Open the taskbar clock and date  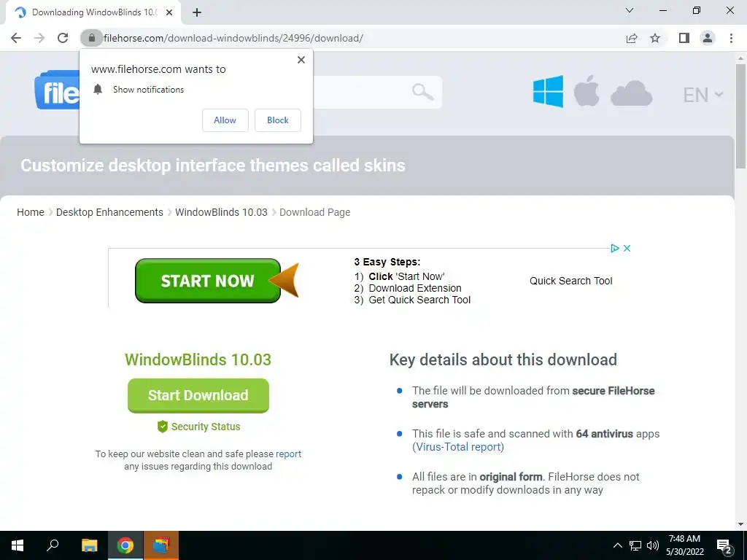coord(684,545)
